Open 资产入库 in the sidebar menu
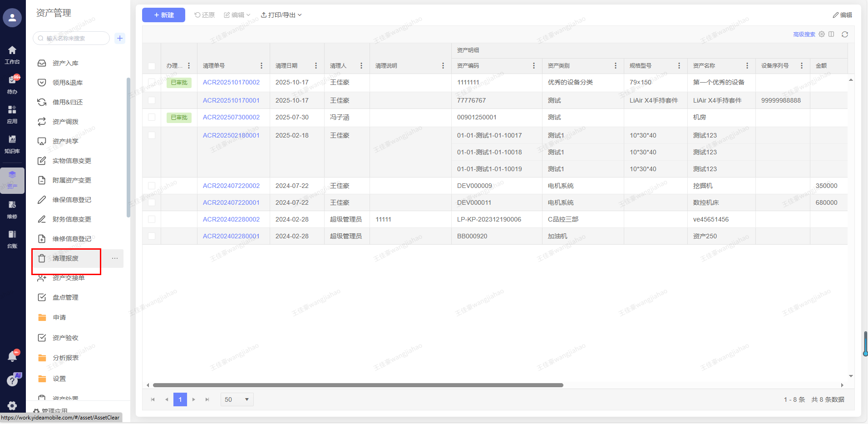This screenshot has height=424, width=868. [x=65, y=63]
